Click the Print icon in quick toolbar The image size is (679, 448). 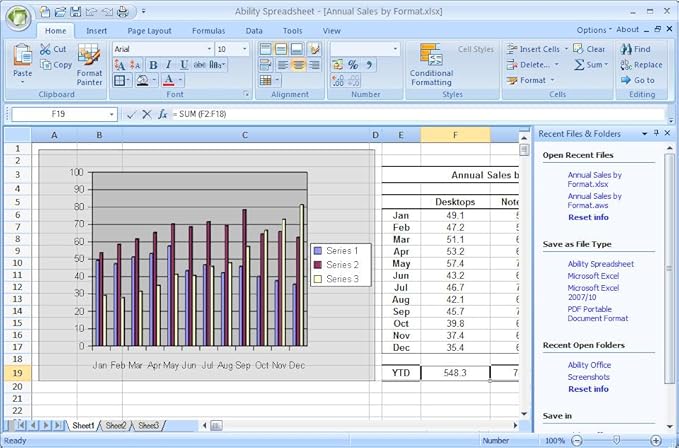[x=122, y=12]
